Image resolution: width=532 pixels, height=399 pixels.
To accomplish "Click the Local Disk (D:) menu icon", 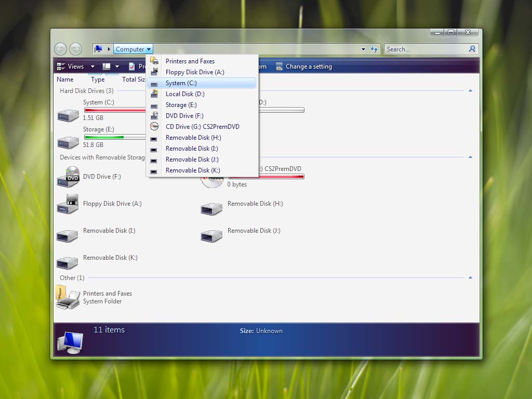I will pos(154,94).
